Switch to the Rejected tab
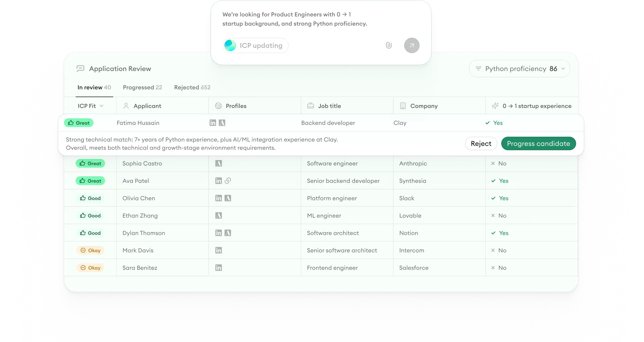This screenshot has width=644, height=342. coord(192,87)
